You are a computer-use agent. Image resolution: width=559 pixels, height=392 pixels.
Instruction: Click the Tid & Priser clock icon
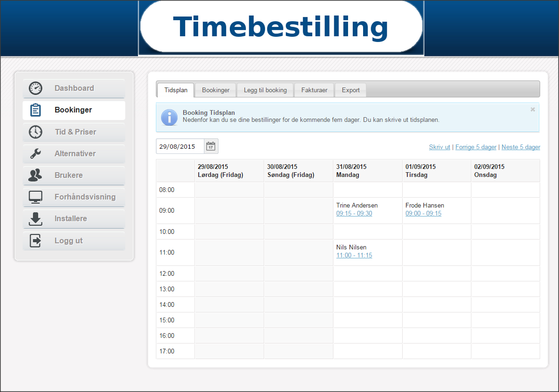(36, 132)
